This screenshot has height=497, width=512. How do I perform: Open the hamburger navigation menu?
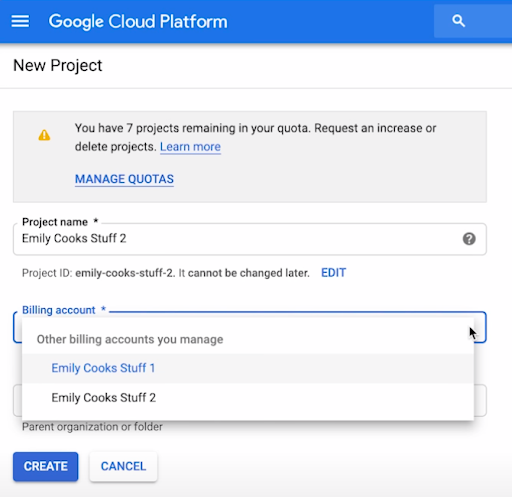tap(20, 21)
